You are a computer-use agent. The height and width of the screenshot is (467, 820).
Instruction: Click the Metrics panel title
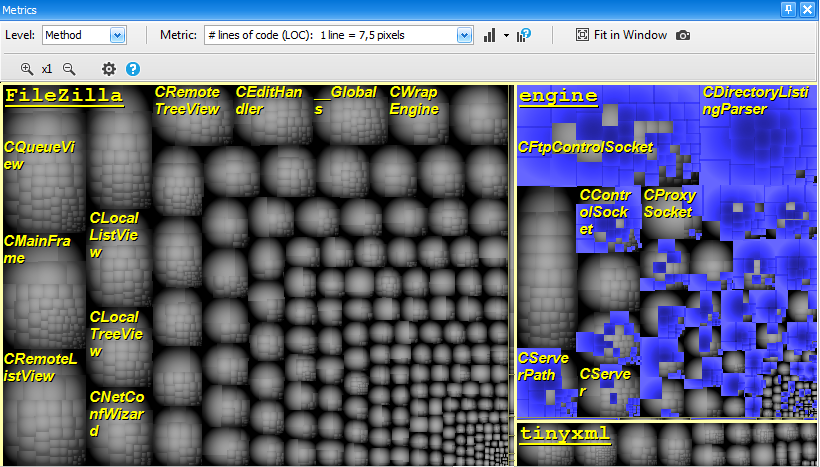coord(20,10)
